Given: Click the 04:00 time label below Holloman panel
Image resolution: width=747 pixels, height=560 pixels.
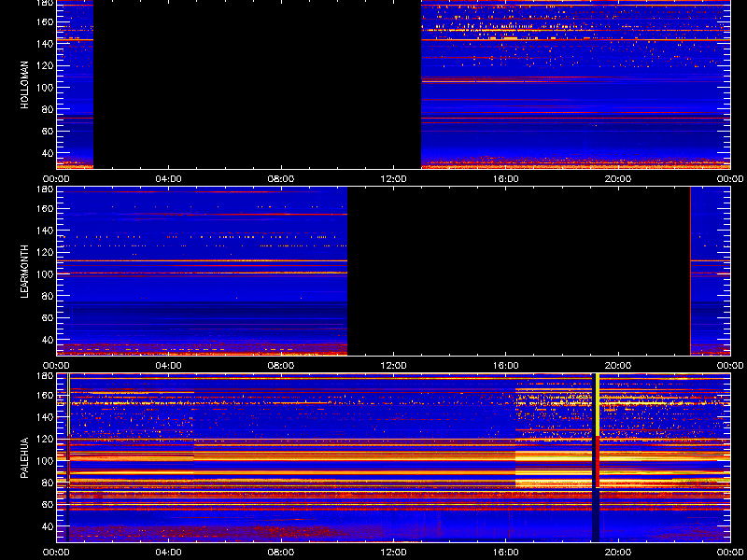Looking at the screenshot, I should point(169,179).
